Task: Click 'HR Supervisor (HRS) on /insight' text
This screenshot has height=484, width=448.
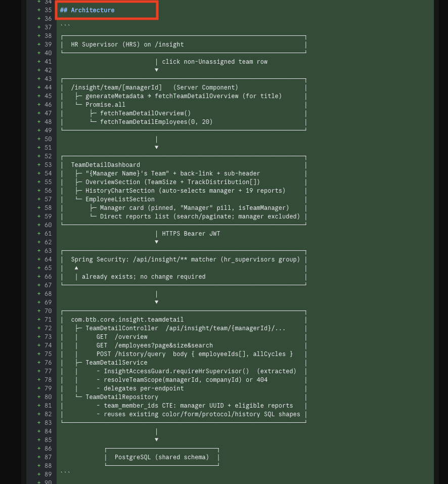Action: (127, 45)
